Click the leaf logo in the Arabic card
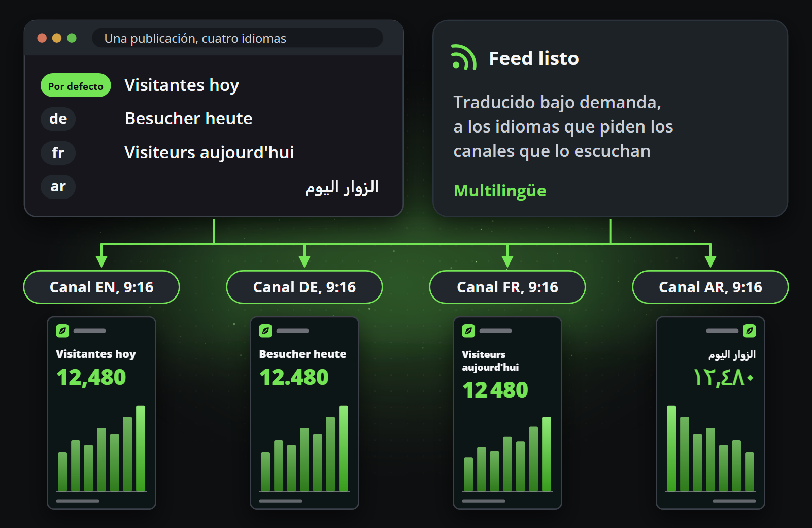This screenshot has width=812, height=528. [750, 331]
